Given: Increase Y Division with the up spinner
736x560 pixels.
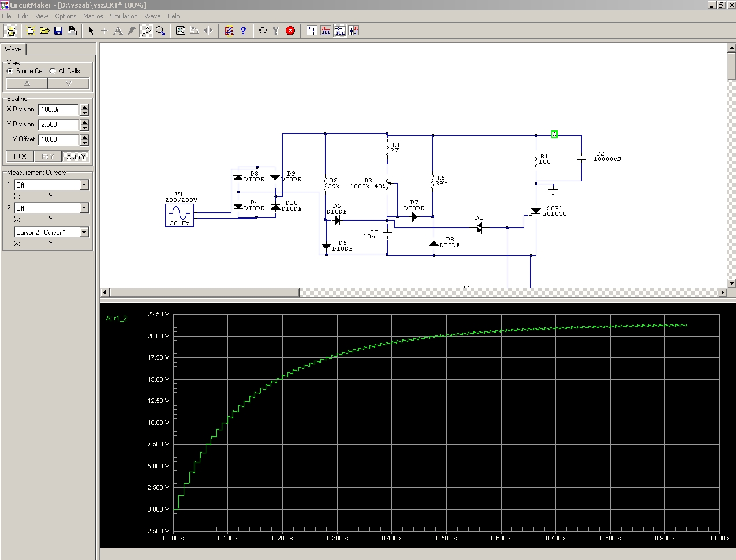Looking at the screenshot, I should (85, 122).
